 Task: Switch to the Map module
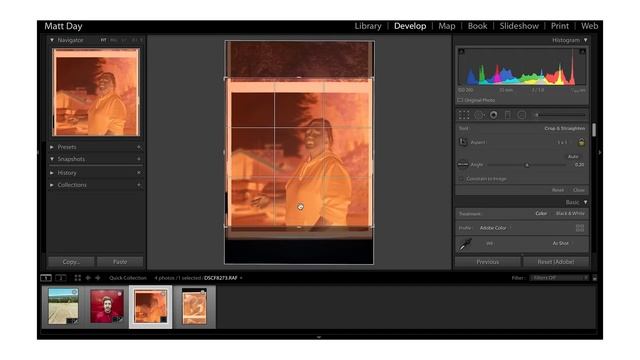pos(447,26)
